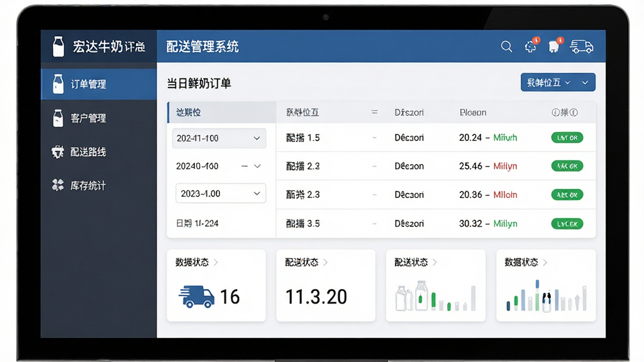Select the first column header tab in the table
Screen dimensions: 644x362
click(222, 112)
